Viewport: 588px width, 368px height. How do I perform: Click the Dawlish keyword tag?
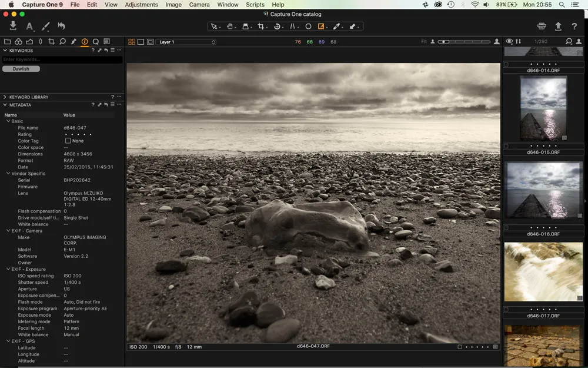21,69
